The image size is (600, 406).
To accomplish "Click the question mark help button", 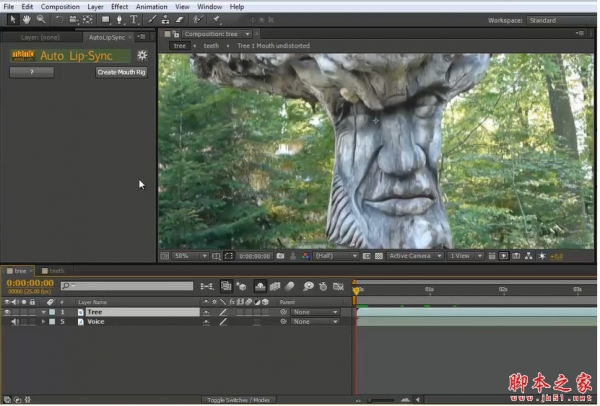I will (x=32, y=72).
